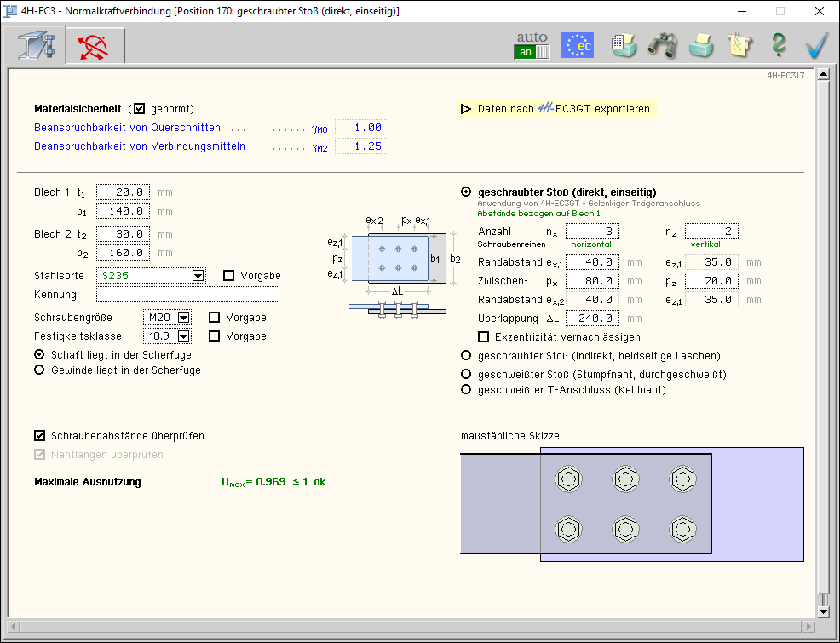Click the printer icon
This screenshot has width=840, height=643.
pyautogui.click(x=701, y=45)
